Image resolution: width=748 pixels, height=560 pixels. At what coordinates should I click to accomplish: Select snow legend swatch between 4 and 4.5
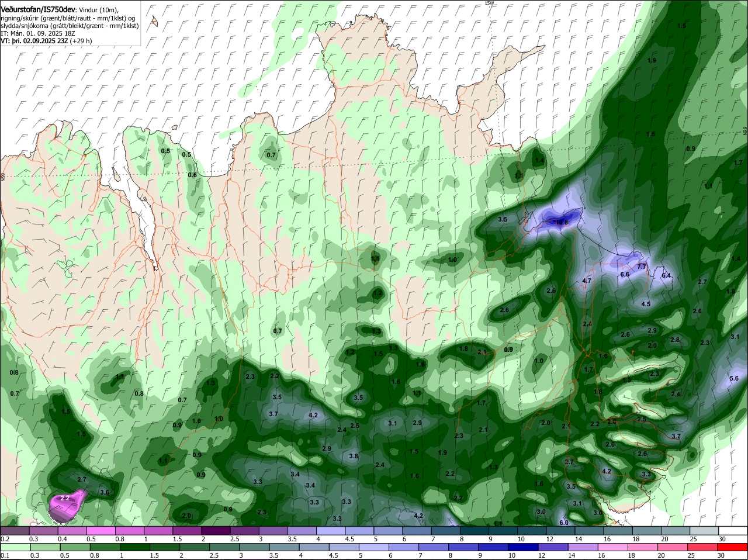tap(331, 530)
